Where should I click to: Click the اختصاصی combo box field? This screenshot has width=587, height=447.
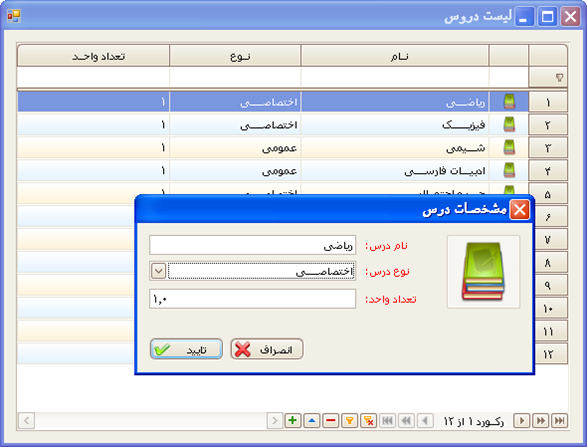click(x=261, y=271)
